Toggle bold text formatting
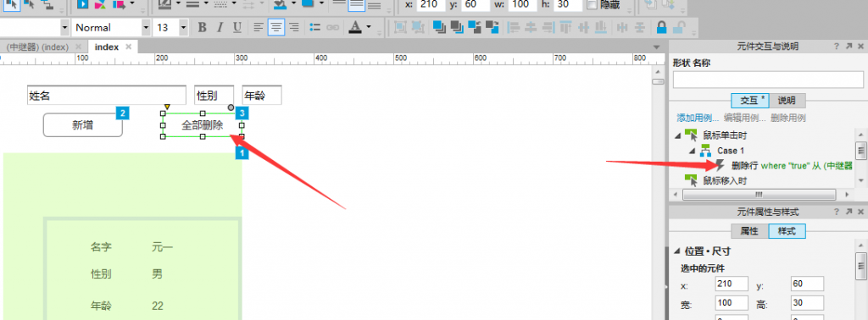868x320 pixels. point(202,28)
